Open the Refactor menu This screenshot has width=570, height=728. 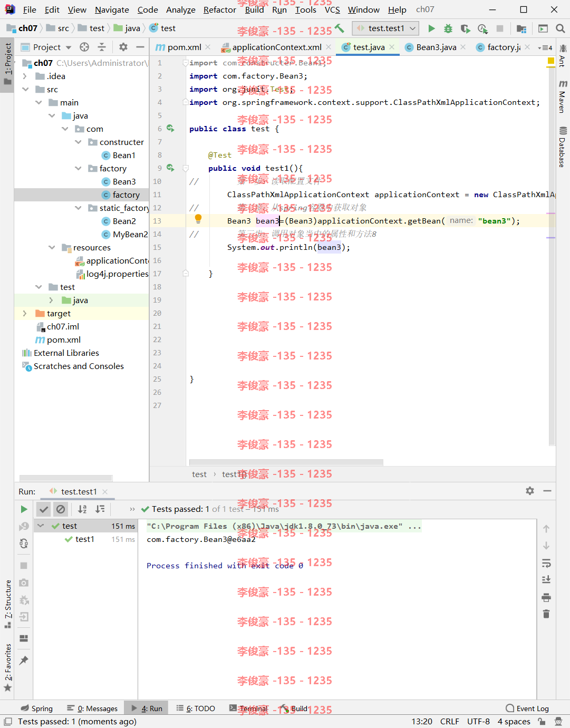[x=220, y=9]
